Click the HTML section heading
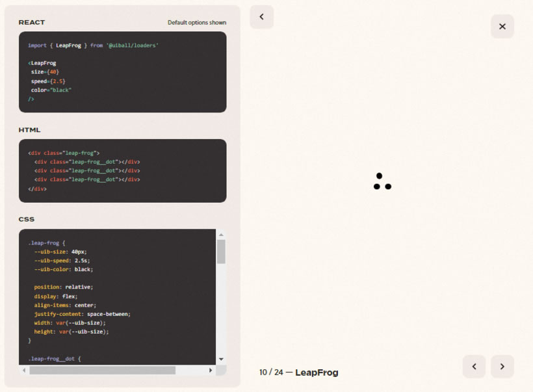The height and width of the screenshot is (392, 533). (x=29, y=130)
